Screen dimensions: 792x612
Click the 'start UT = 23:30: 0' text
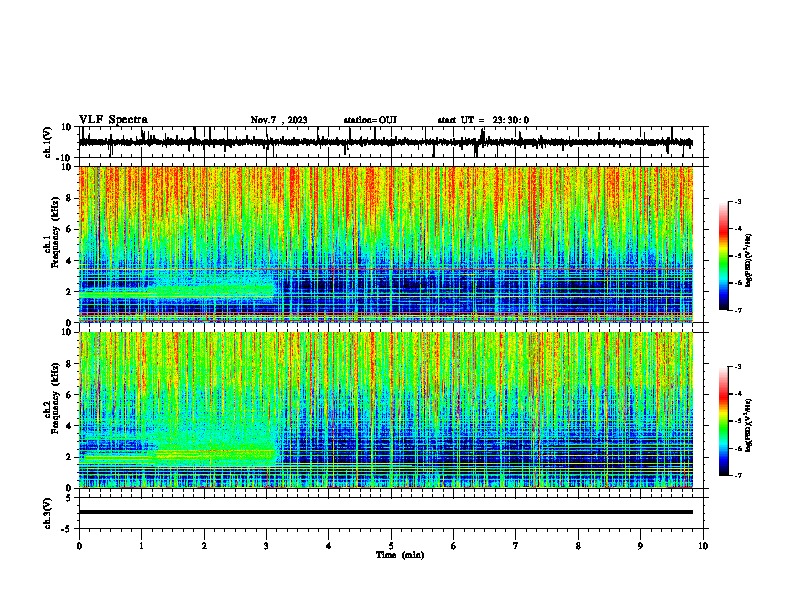coord(483,120)
